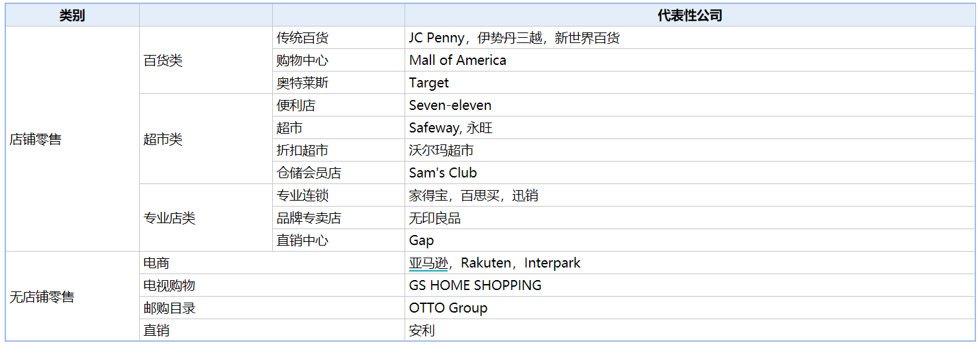The width and height of the screenshot is (980, 345).
Task: Select the 奥特莱斯 cell
Action: (338, 83)
